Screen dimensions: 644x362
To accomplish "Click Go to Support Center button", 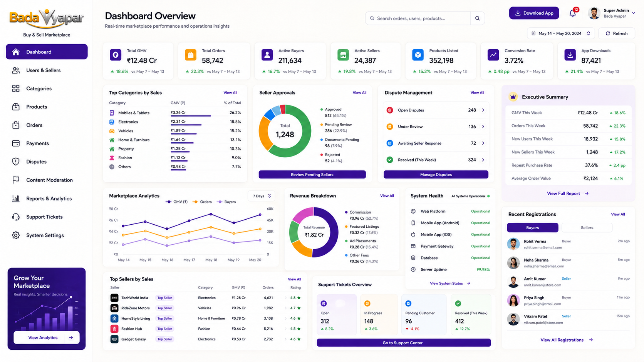I will [x=404, y=343].
